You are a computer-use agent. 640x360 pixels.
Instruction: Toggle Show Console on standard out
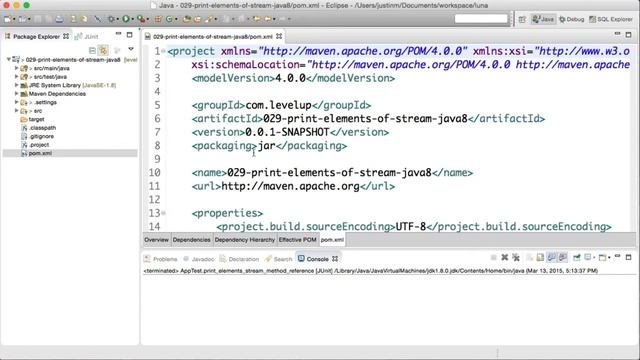[551, 257]
